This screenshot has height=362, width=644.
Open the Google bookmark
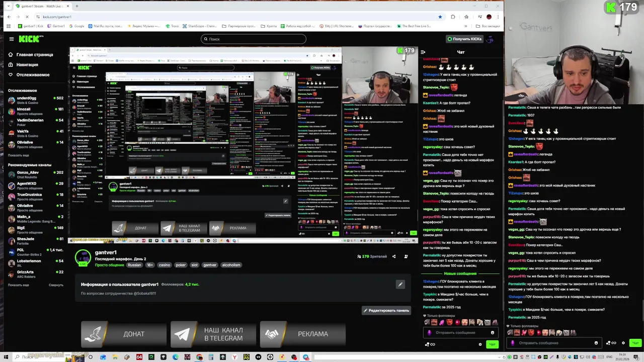76,26
